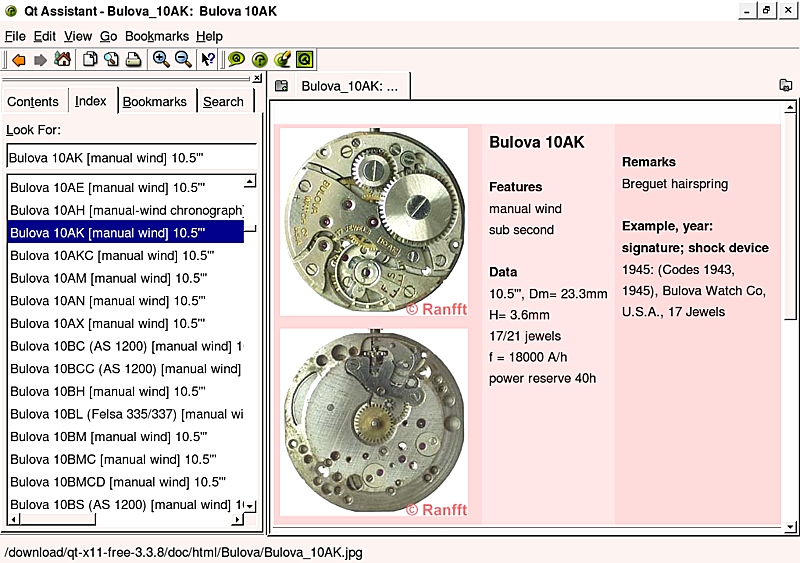Click the Home toolbar icon
Screen dimensions: 800x563
pos(63,60)
